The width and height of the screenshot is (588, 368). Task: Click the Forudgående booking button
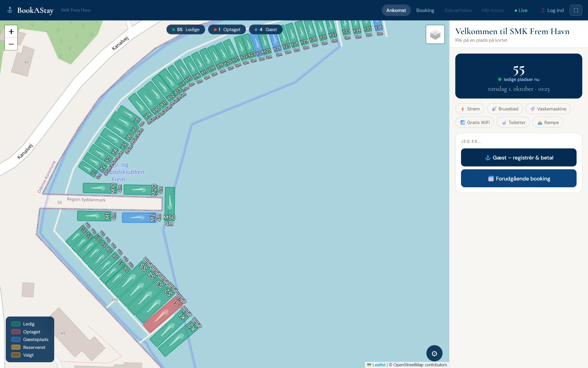coord(519,179)
